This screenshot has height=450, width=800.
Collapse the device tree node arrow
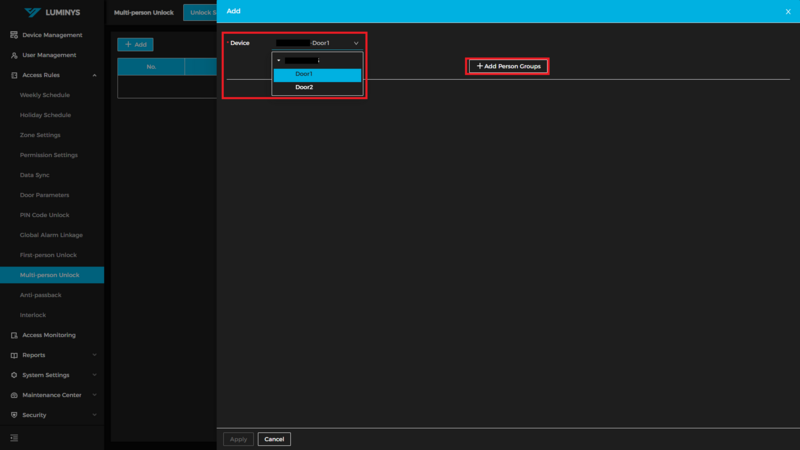(279, 60)
